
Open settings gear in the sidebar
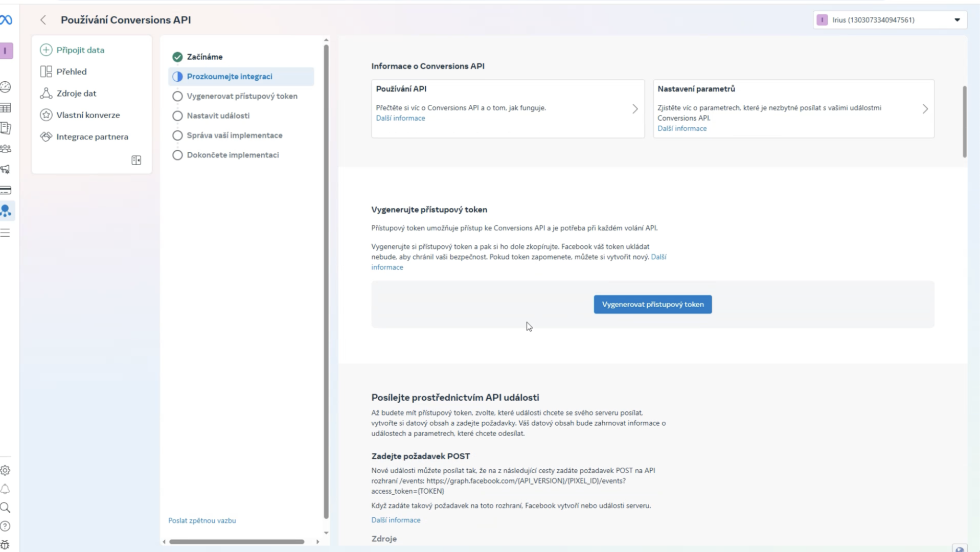pyautogui.click(x=5, y=470)
